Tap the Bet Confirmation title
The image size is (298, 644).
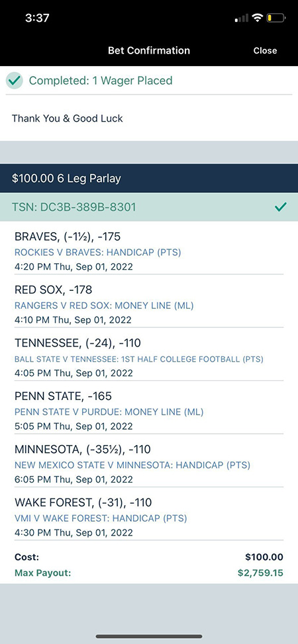(149, 50)
